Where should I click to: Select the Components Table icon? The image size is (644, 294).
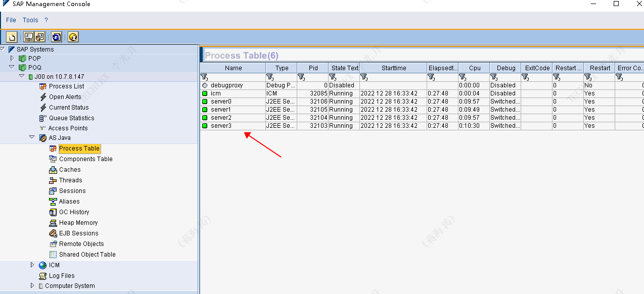(53, 159)
